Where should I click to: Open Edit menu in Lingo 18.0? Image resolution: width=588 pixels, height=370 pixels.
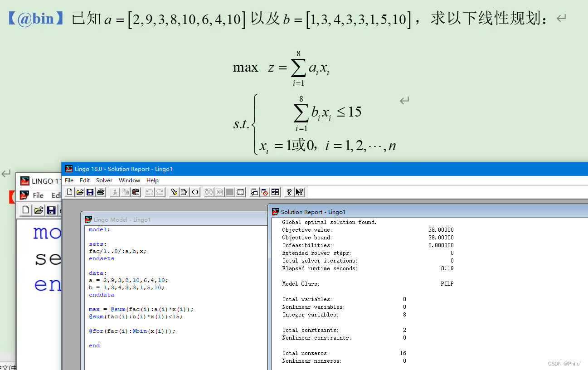click(85, 180)
